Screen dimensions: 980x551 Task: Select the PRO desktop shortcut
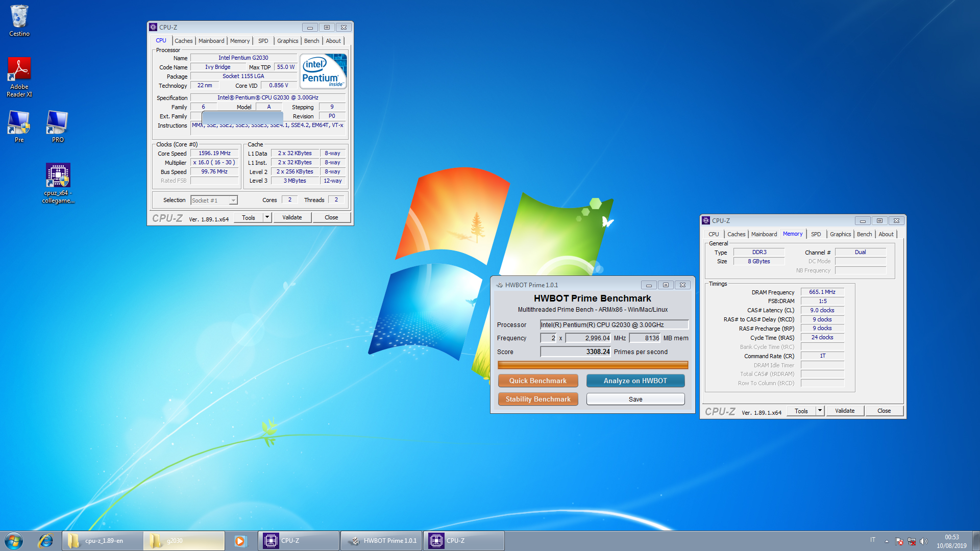58,127
